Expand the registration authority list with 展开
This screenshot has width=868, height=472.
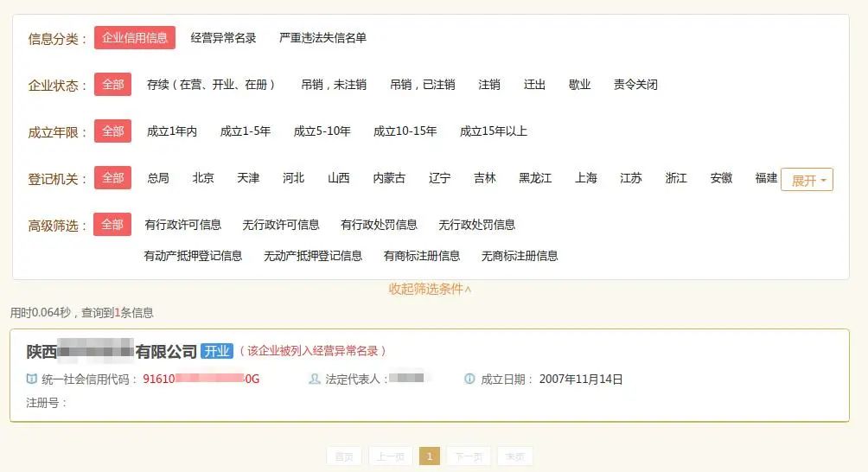(x=807, y=180)
